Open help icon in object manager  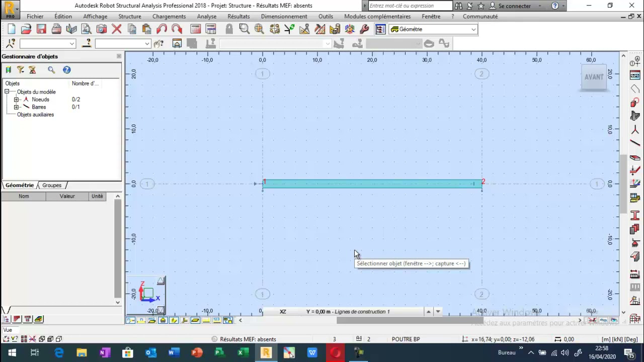[x=67, y=70]
